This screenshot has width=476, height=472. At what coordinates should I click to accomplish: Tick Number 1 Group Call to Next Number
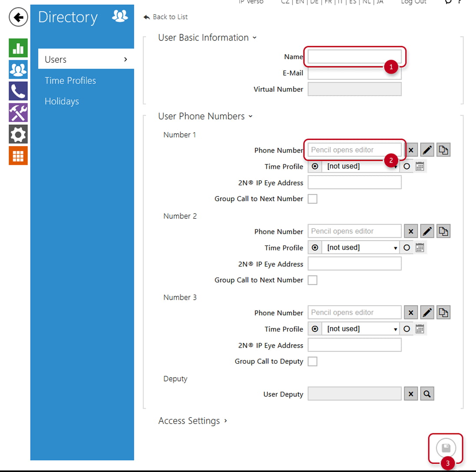tap(313, 199)
